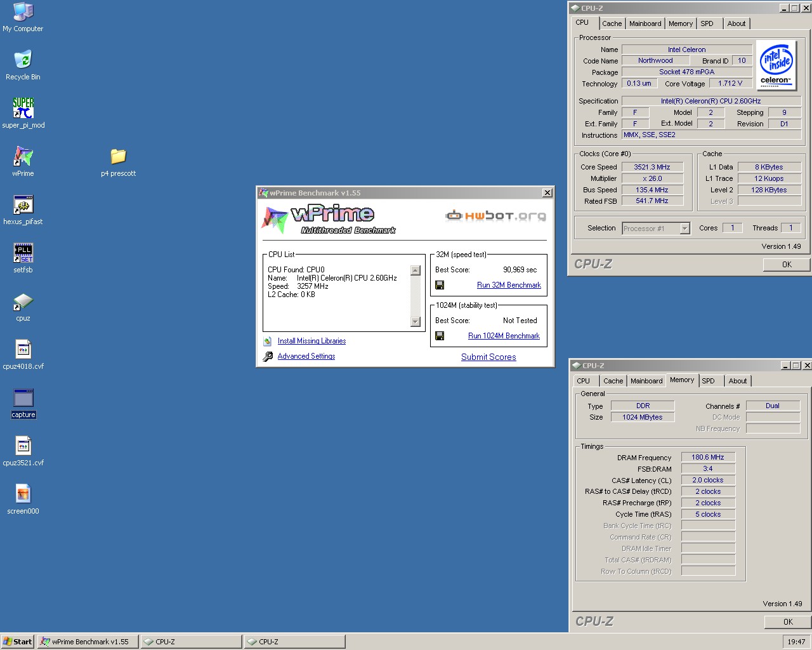812x650 pixels.
Task: Select the CPU tab in top CPU-Z
Action: 582,22
